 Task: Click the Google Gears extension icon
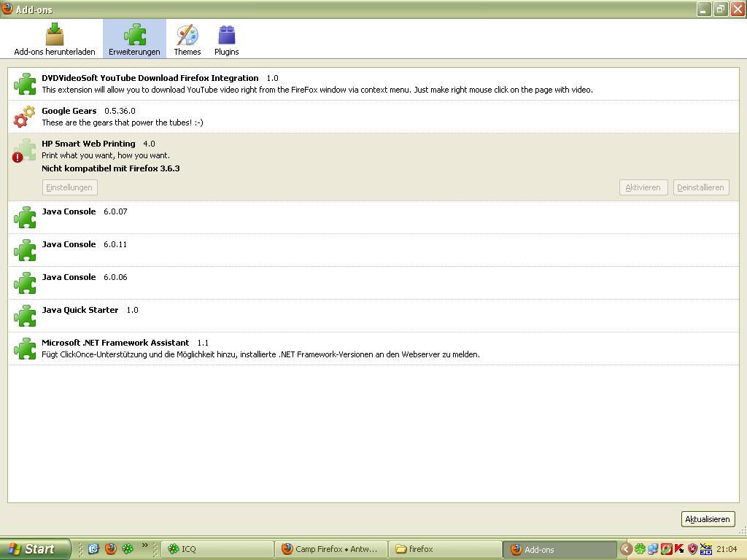coord(25,117)
